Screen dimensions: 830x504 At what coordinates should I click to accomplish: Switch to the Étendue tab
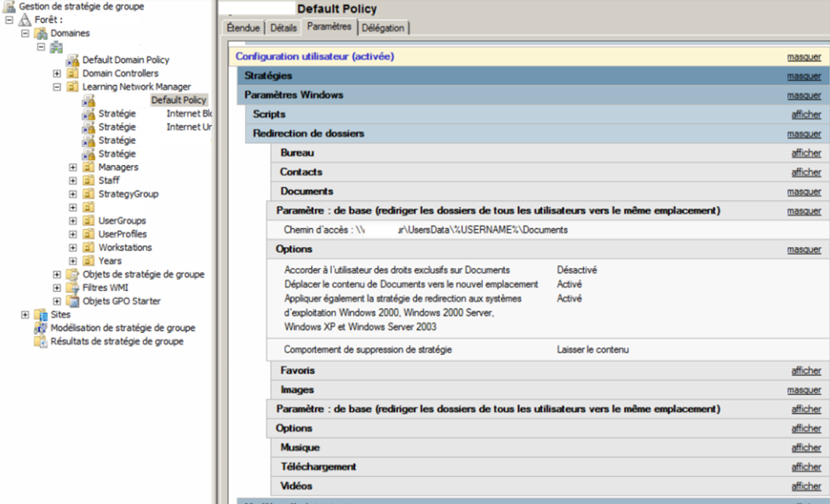243,28
